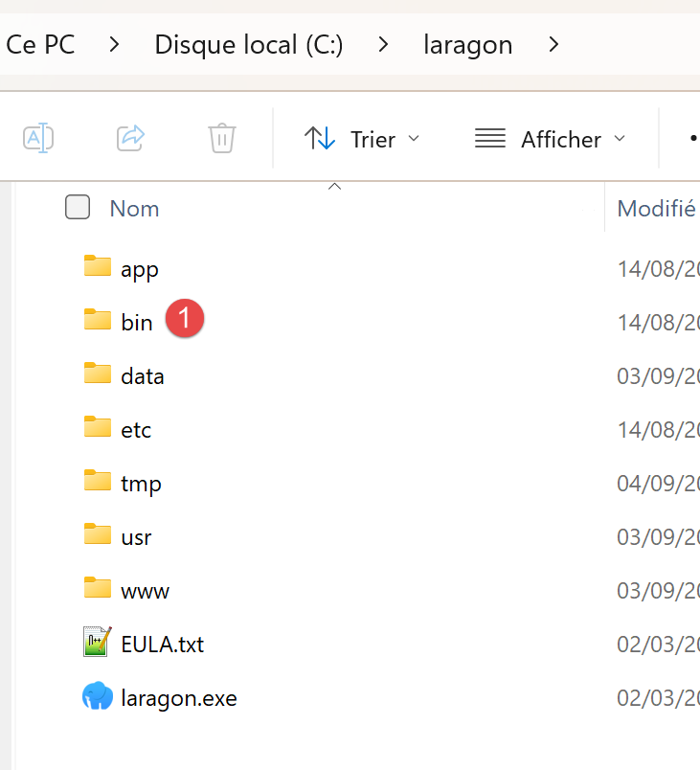Select the app folder icon
The width and height of the screenshot is (700, 770).
pos(97,265)
